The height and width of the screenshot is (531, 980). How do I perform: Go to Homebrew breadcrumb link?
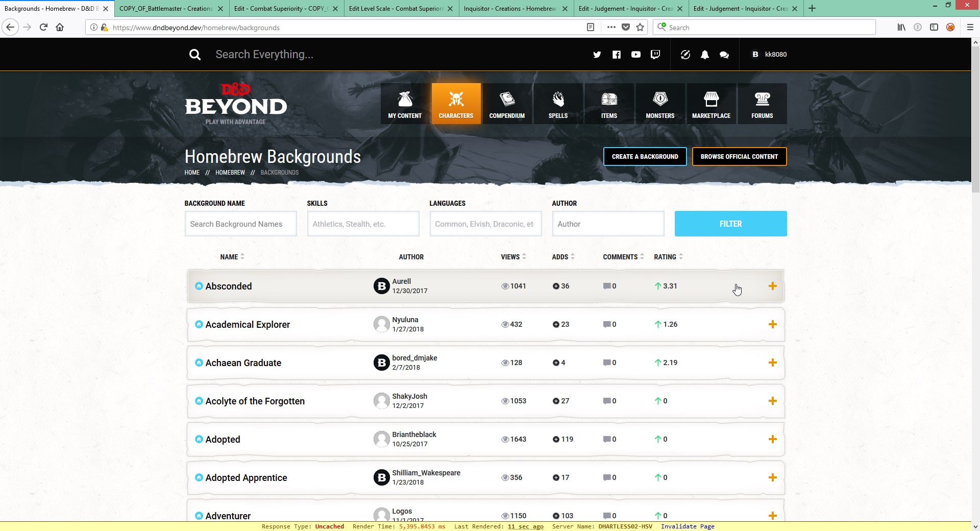(x=230, y=173)
